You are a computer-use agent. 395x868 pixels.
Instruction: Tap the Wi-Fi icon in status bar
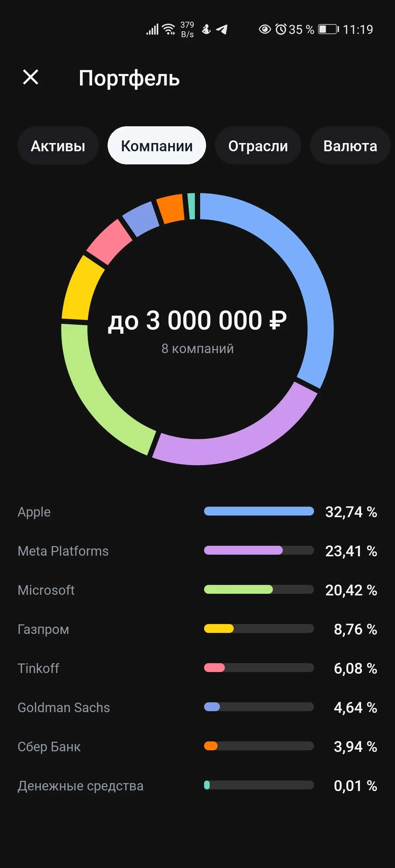pyautogui.click(x=168, y=29)
